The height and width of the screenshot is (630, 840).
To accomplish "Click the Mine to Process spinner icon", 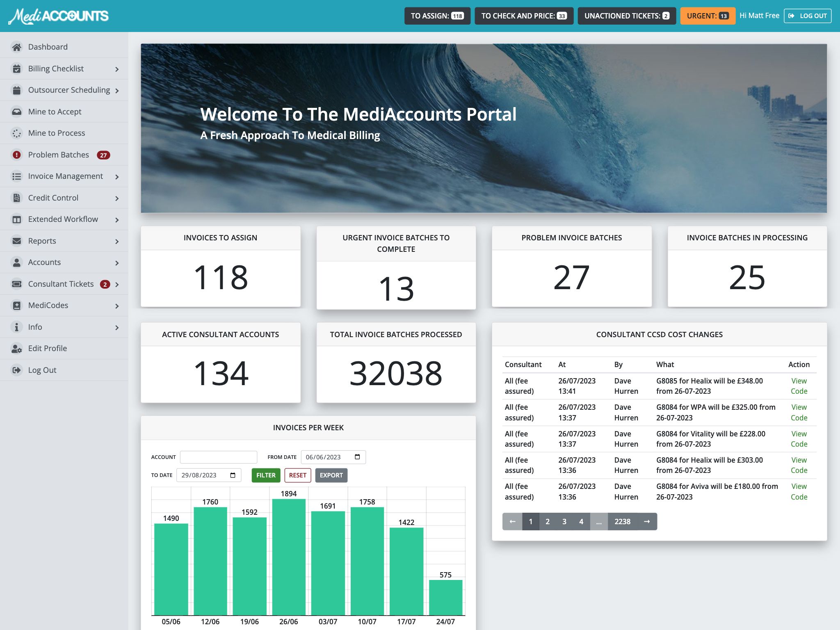I will click(16, 133).
